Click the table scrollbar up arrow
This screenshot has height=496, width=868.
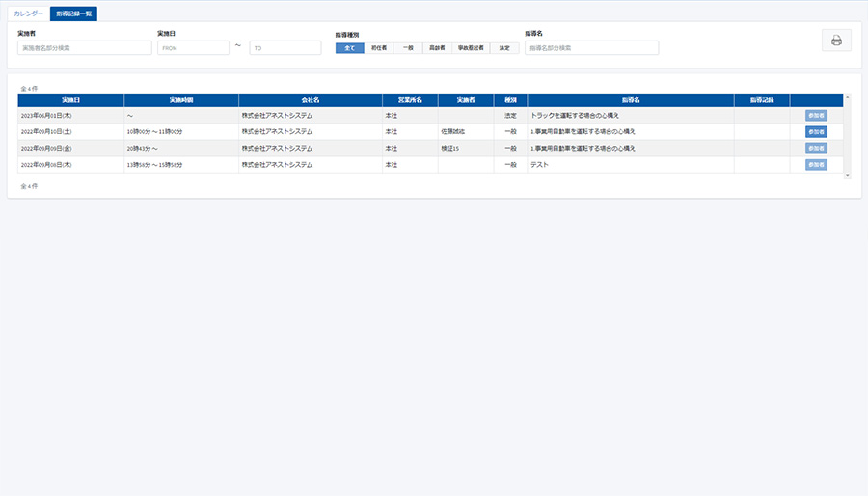click(847, 97)
